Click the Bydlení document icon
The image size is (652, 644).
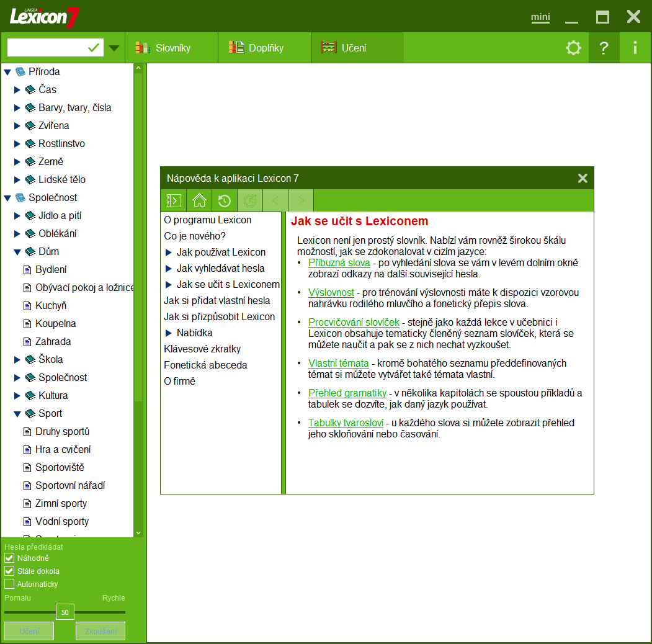27,270
